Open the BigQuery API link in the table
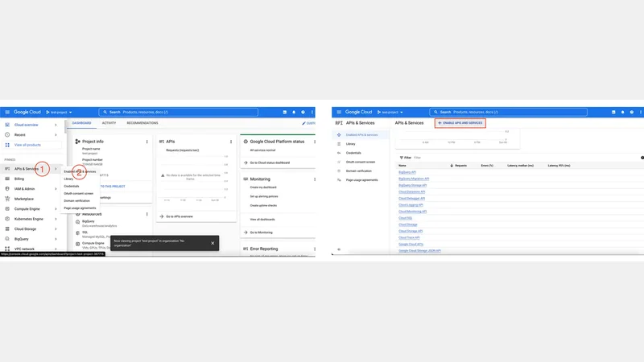Screen dimensions: 644x362 click(407, 172)
